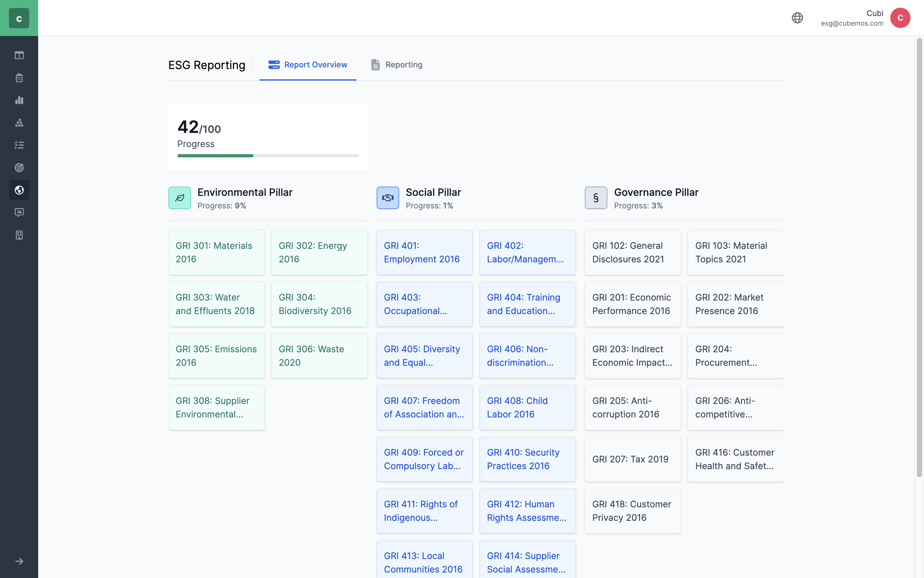Image resolution: width=924 pixels, height=578 pixels.
Task: Click the Social Pillar heading
Action: [x=433, y=192]
